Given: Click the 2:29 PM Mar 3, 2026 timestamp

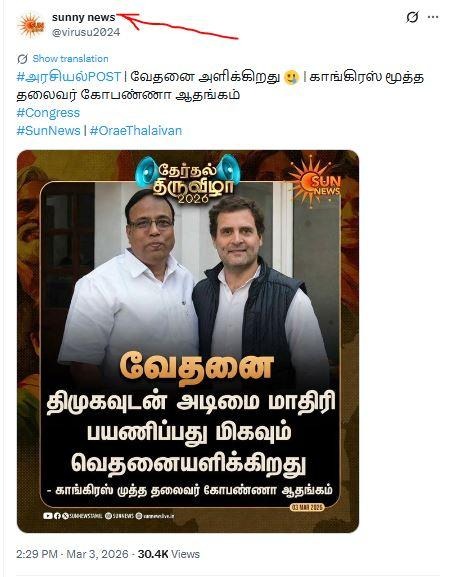Looking at the screenshot, I should pyautogui.click(x=73, y=554).
